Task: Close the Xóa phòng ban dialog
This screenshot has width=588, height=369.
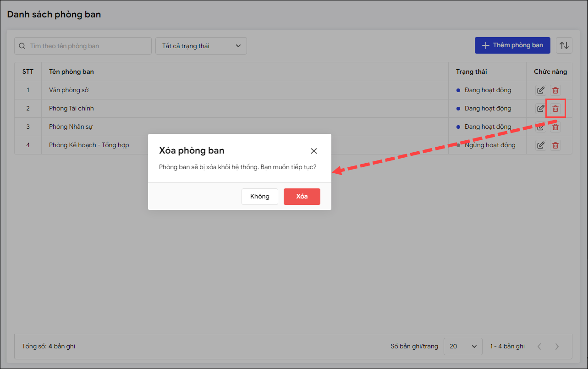Action: [x=314, y=151]
